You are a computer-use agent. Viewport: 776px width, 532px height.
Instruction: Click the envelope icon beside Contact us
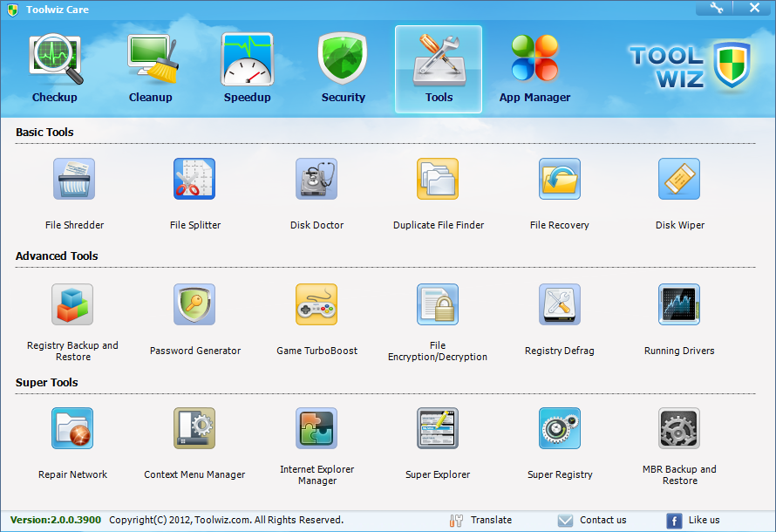pos(565,521)
